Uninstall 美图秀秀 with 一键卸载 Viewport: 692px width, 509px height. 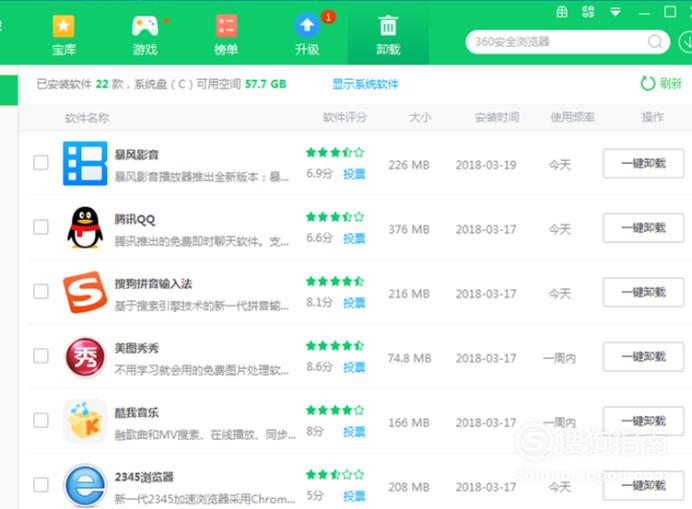[643, 357]
